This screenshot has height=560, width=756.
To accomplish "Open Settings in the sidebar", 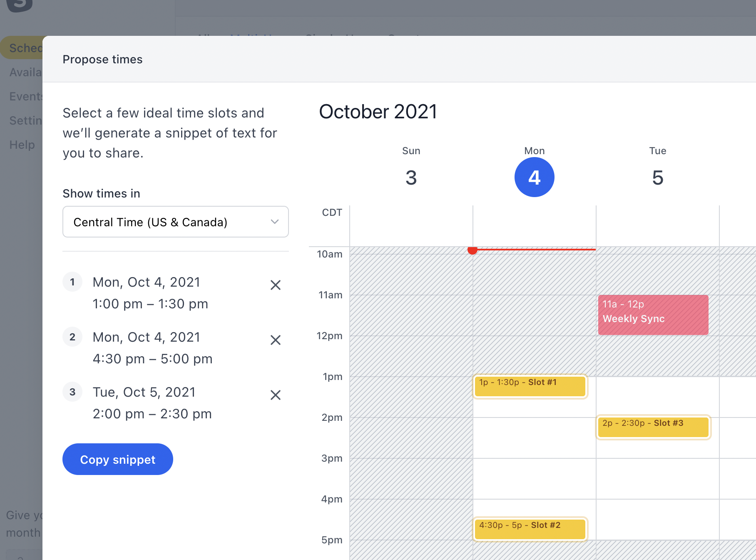I will coord(25,120).
